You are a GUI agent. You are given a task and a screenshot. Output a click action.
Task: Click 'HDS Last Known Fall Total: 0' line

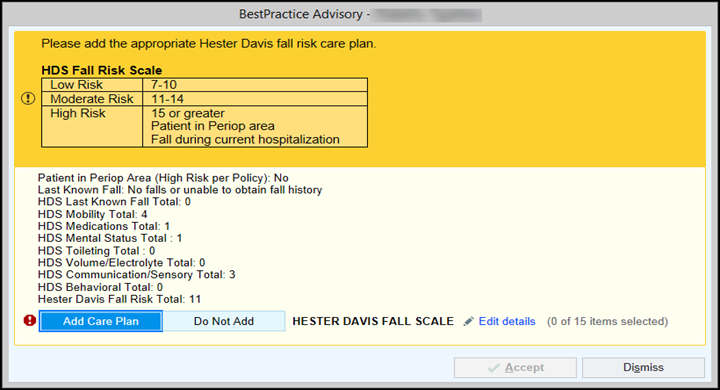coord(114,202)
